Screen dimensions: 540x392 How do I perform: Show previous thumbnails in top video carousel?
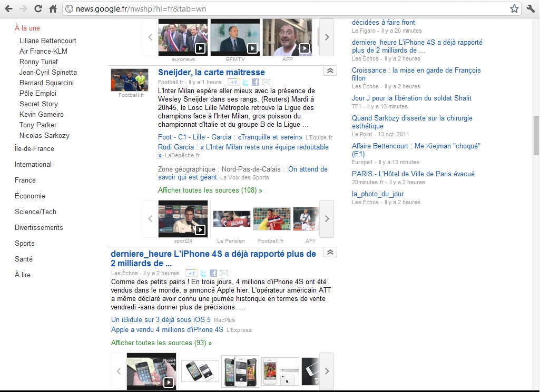[150, 37]
